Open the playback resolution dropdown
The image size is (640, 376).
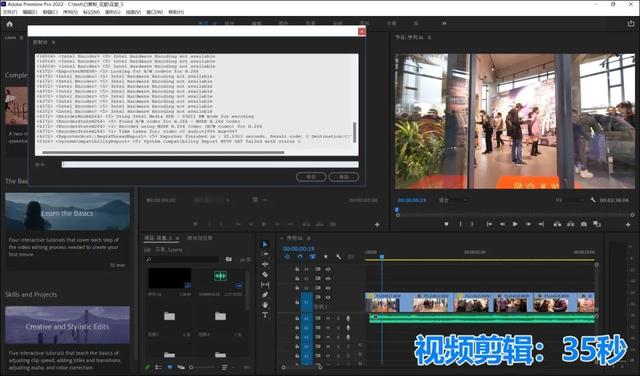point(570,200)
